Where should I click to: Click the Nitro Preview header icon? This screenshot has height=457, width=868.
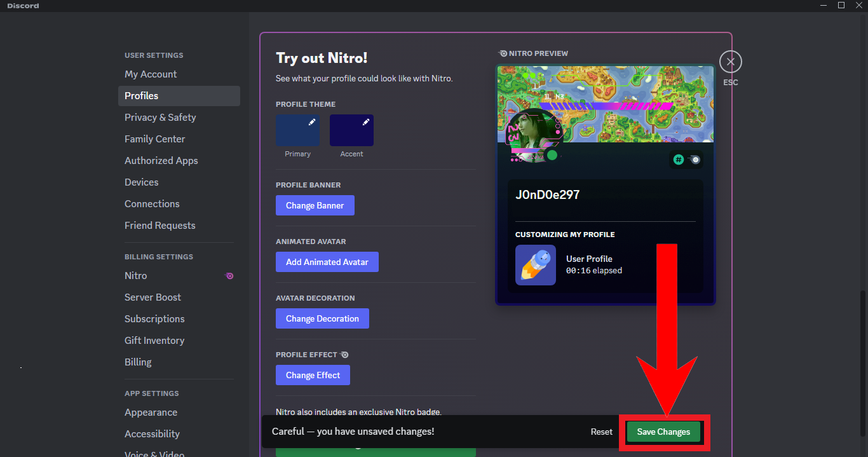503,53
